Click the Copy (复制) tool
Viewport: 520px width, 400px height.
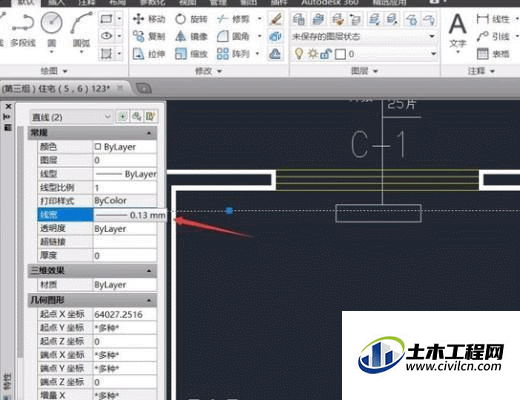click(x=149, y=36)
